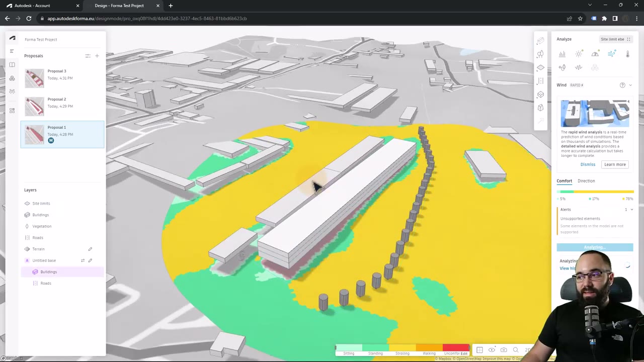Toggle the top Buildings layer visibility

(x=27, y=215)
